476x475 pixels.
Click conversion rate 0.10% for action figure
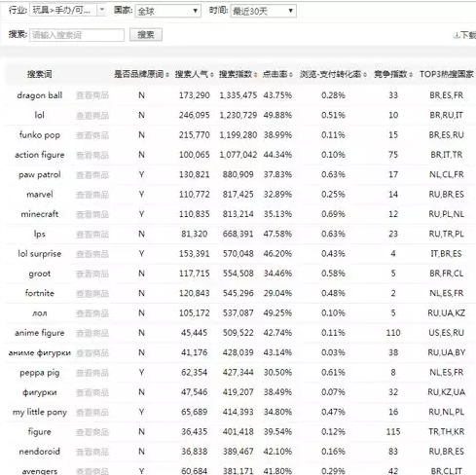[x=333, y=155]
